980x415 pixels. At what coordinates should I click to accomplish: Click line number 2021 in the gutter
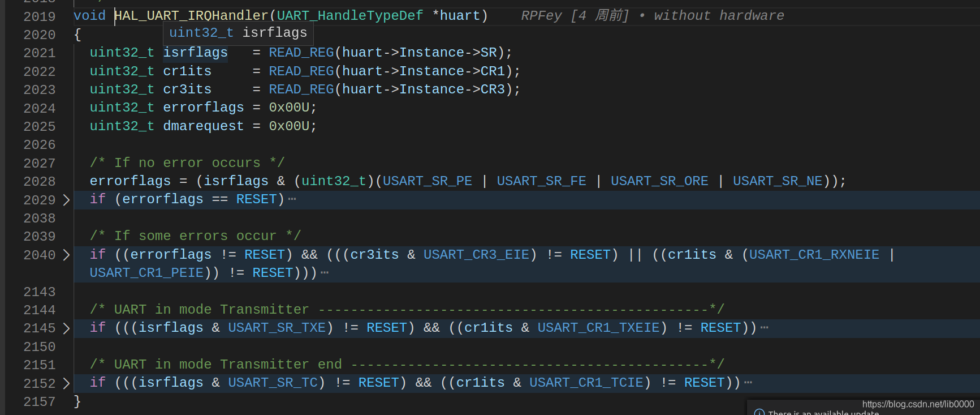coord(40,53)
